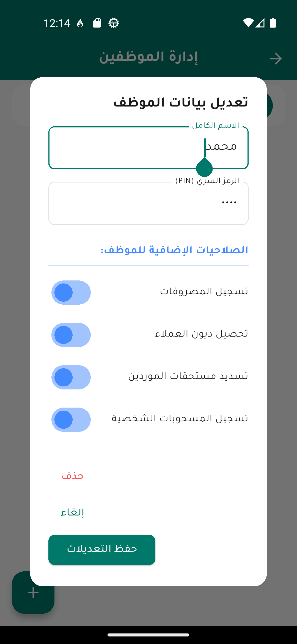Tap the battery icon in status bar

click(x=273, y=23)
